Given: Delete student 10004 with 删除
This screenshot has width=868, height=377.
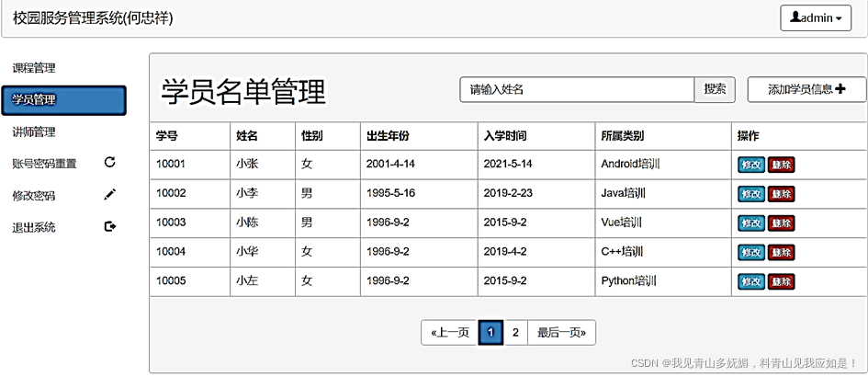Looking at the screenshot, I should 781,252.
